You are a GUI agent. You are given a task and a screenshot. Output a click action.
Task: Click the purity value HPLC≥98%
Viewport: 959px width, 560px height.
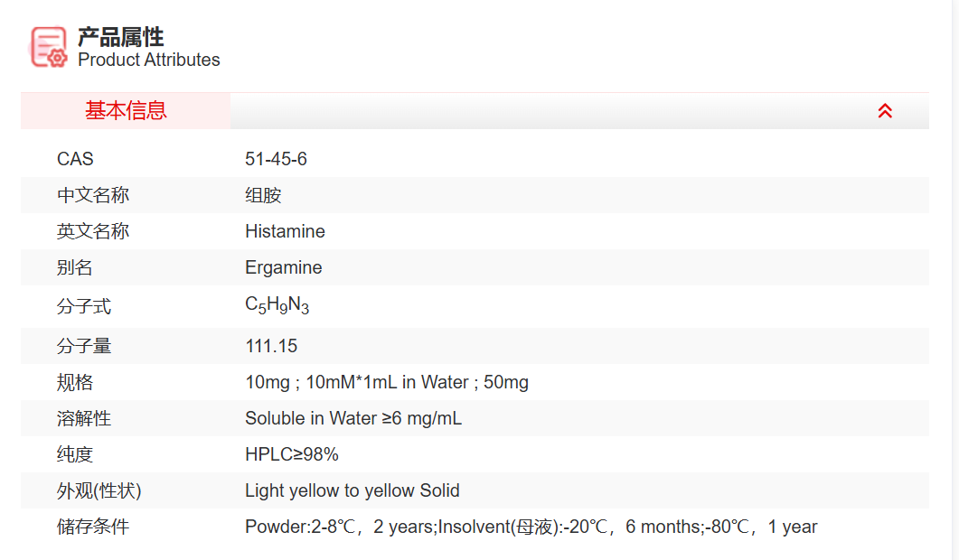click(291, 454)
